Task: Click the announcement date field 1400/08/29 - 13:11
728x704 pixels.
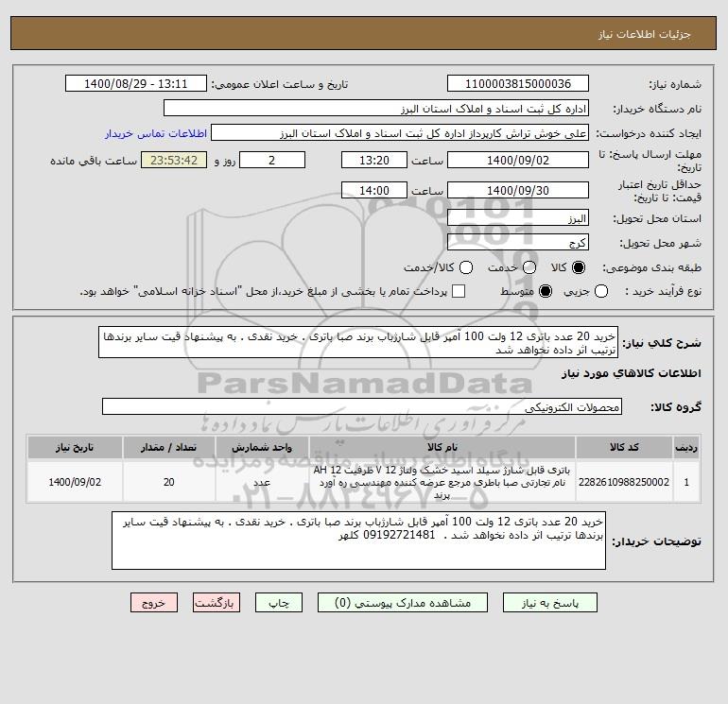Action: 136,84
